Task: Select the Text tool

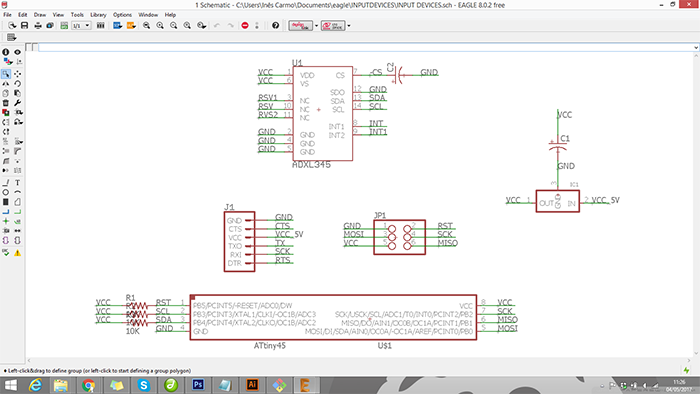Action: point(17,182)
